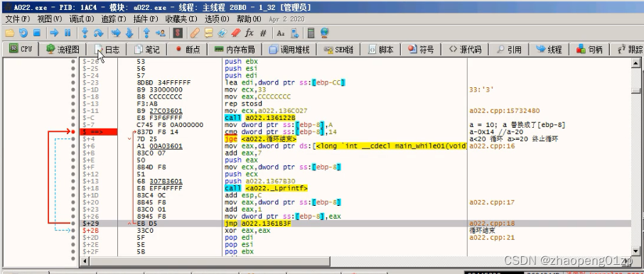
Task: Click the Stop debugging square icon
Action: [36, 33]
